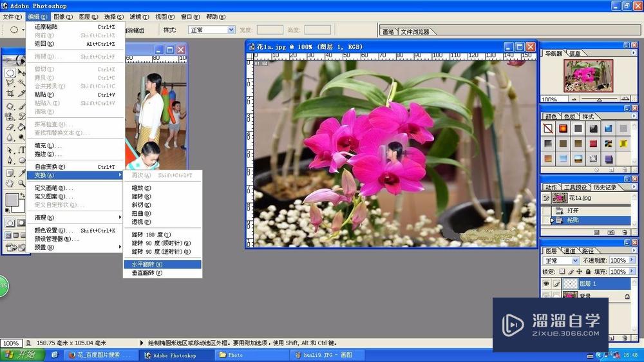The height and width of the screenshot is (362, 644).
Task: Select the Polygonal Lasso tool
Action: pyautogui.click(x=10, y=83)
